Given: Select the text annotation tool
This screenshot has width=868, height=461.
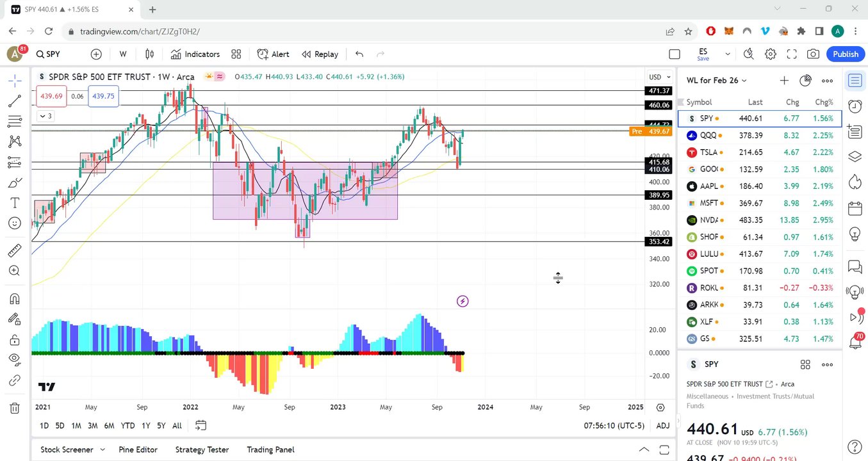Looking at the screenshot, I should tap(15, 203).
